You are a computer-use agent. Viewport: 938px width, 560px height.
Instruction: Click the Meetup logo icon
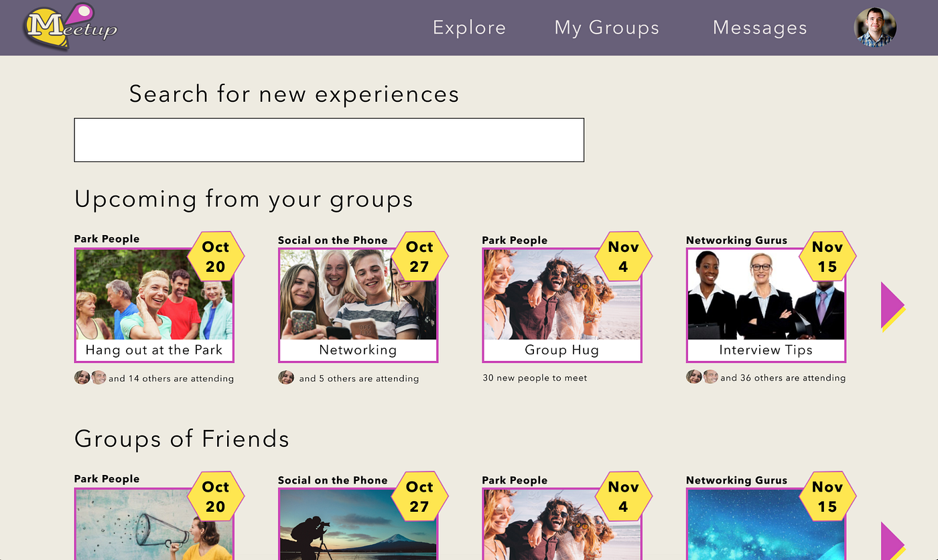click(70, 27)
